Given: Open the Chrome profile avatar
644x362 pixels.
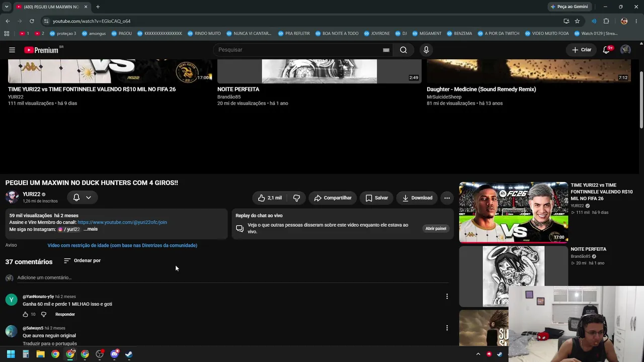Looking at the screenshot, I should tap(624, 21).
